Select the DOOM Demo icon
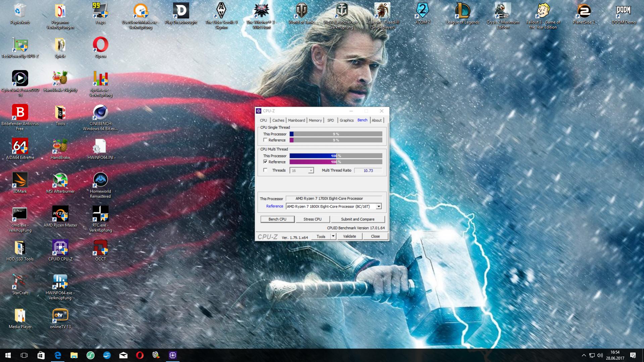The height and width of the screenshot is (362, 644). tap(624, 14)
